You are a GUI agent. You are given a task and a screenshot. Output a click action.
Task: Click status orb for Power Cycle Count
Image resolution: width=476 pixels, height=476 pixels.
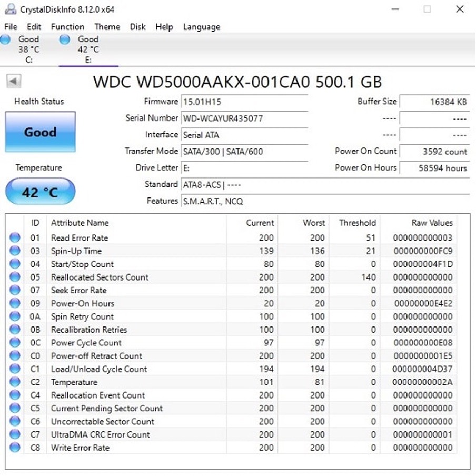(x=15, y=342)
